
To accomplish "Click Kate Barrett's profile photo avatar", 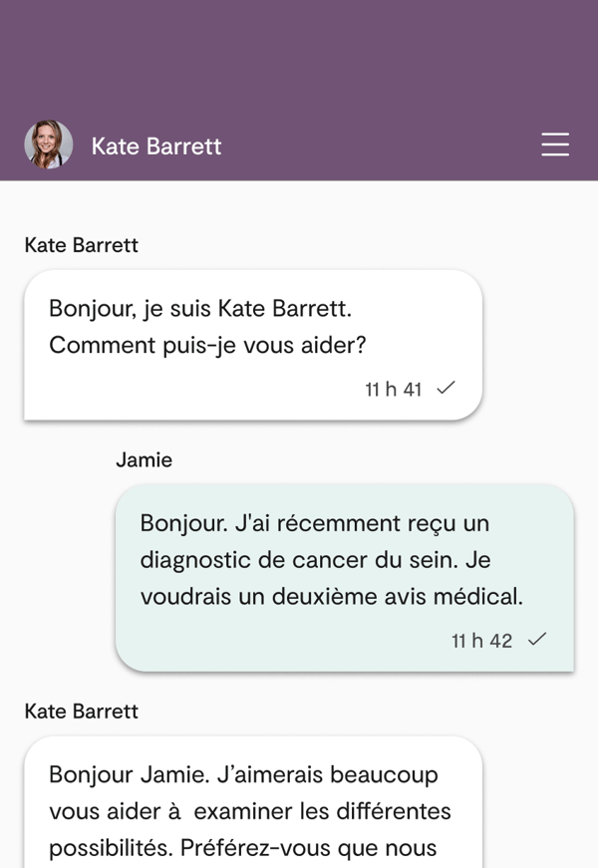I will pos(49,145).
